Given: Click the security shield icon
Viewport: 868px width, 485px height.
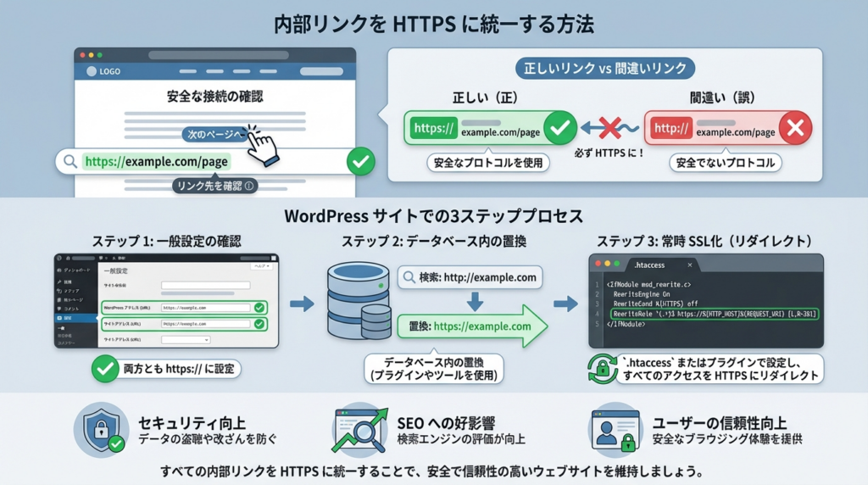Looking at the screenshot, I should click(98, 429).
